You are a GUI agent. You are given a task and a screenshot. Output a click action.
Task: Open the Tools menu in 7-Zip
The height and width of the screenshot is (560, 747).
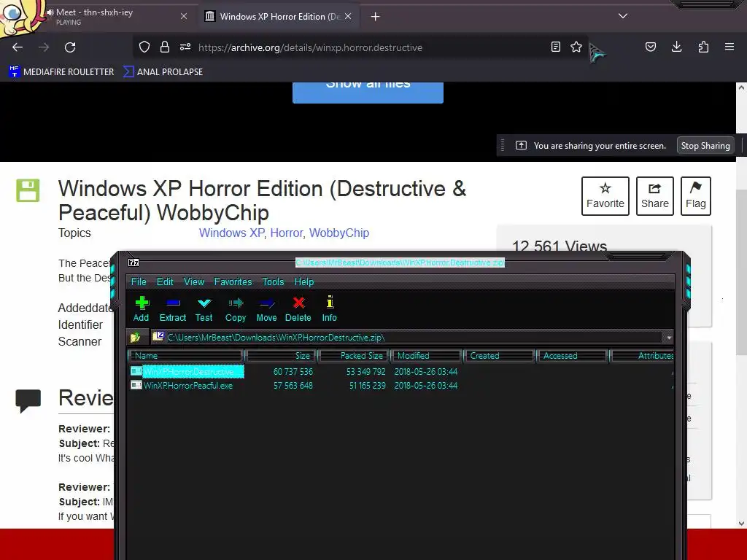(x=273, y=282)
